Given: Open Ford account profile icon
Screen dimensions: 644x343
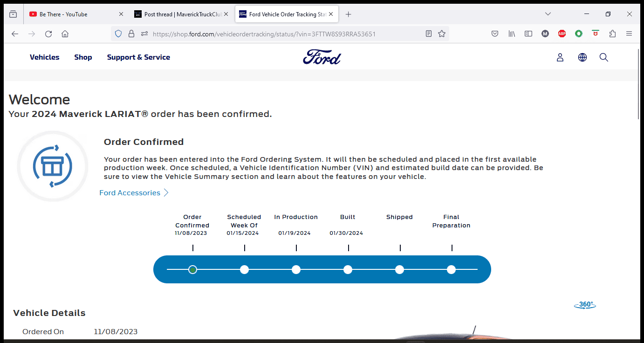Looking at the screenshot, I should [x=560, y=57].
